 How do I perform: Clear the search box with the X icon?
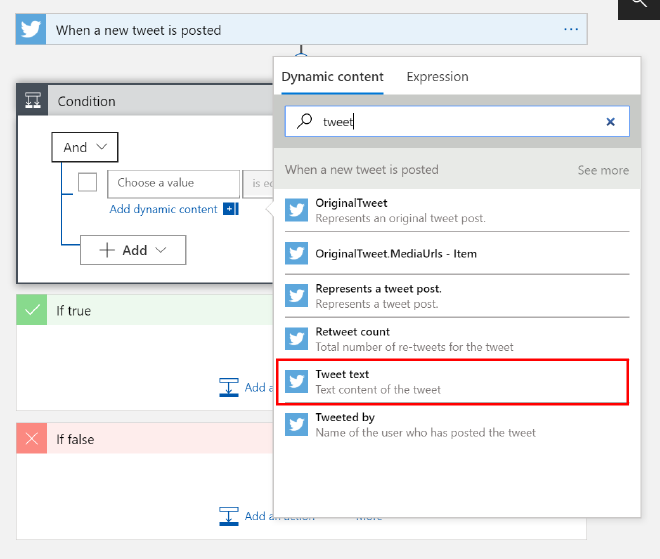610,122
